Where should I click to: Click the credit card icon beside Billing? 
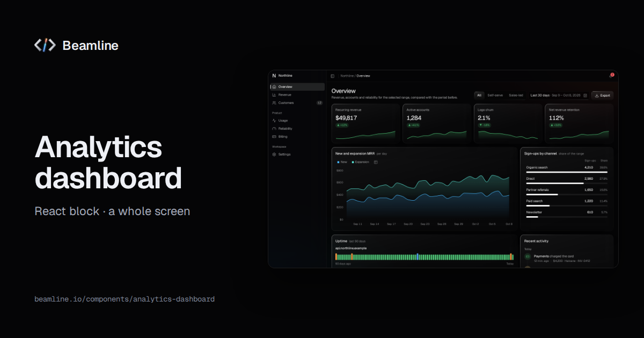[x=274, y=137]
